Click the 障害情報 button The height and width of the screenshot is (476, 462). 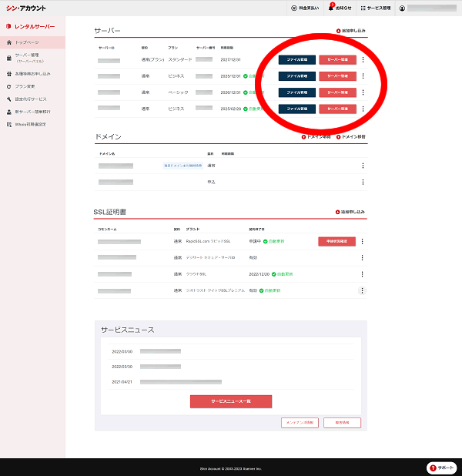[x=342, y=423]
